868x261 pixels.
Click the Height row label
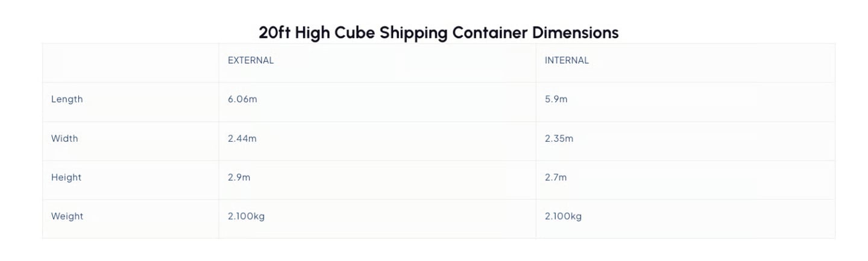[66, 177]
